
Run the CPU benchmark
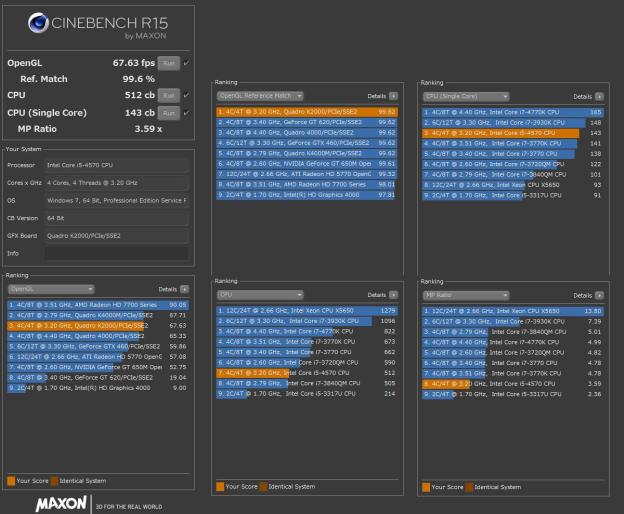[169, 95]
